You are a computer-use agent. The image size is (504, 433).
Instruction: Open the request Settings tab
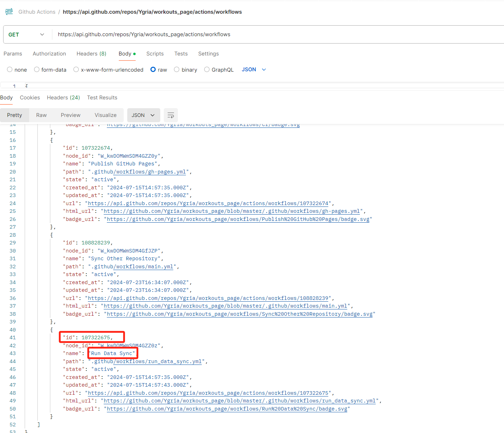coord(208,54)
